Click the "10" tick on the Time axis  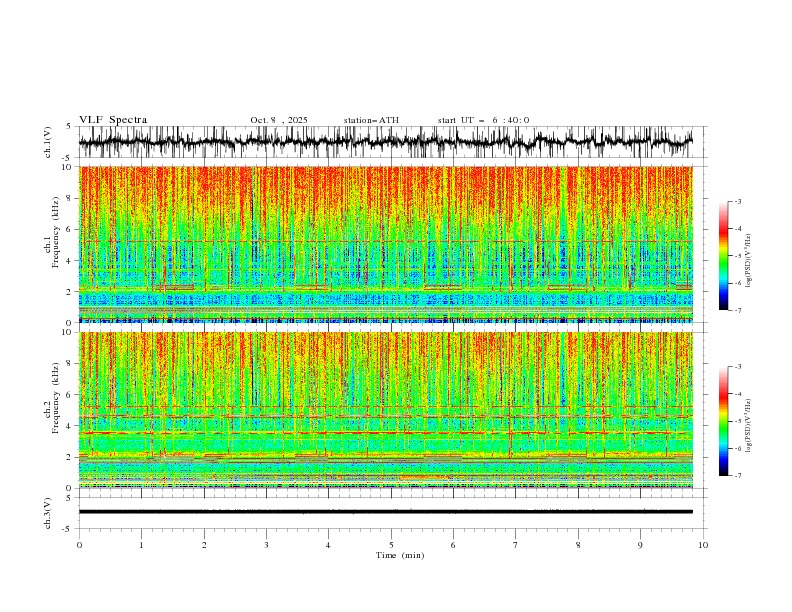(x=703, y=545)
